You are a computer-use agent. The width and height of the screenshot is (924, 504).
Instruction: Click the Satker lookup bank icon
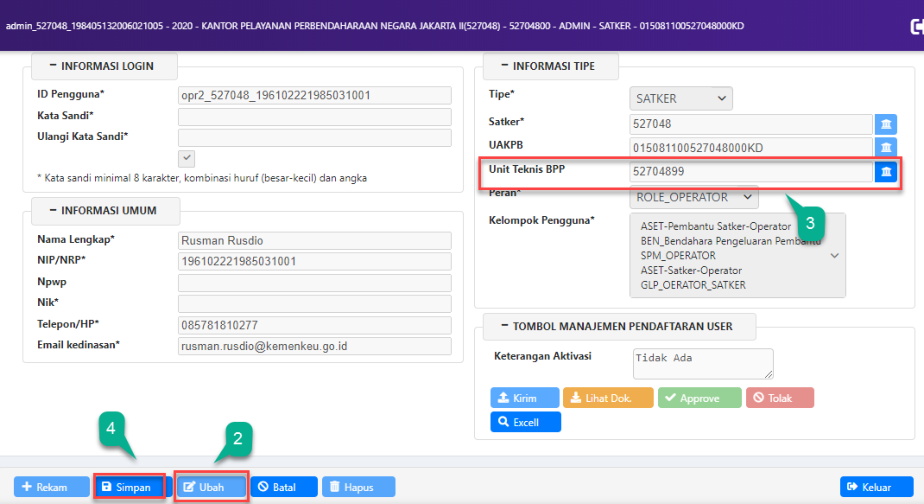pos(886,124)
